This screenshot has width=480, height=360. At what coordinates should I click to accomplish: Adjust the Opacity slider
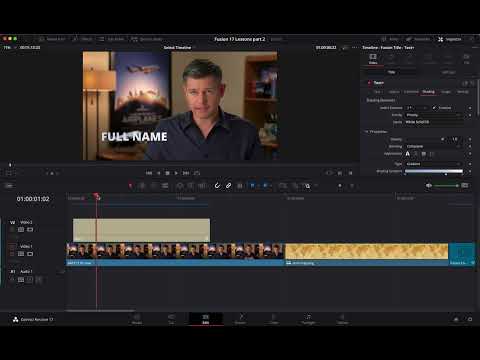(425, 139)
